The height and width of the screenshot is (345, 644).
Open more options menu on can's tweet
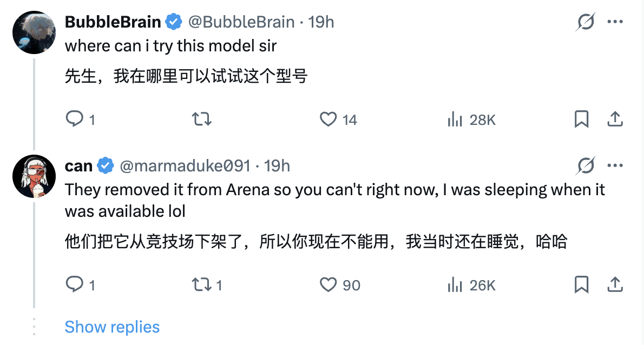click(x=615, y=165)
